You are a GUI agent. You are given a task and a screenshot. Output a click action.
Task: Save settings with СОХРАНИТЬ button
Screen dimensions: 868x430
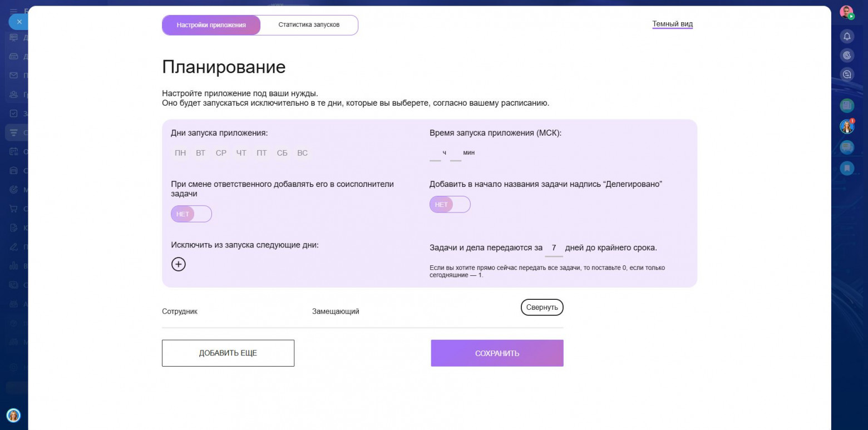pyautogui.click(x=497, y=353)
